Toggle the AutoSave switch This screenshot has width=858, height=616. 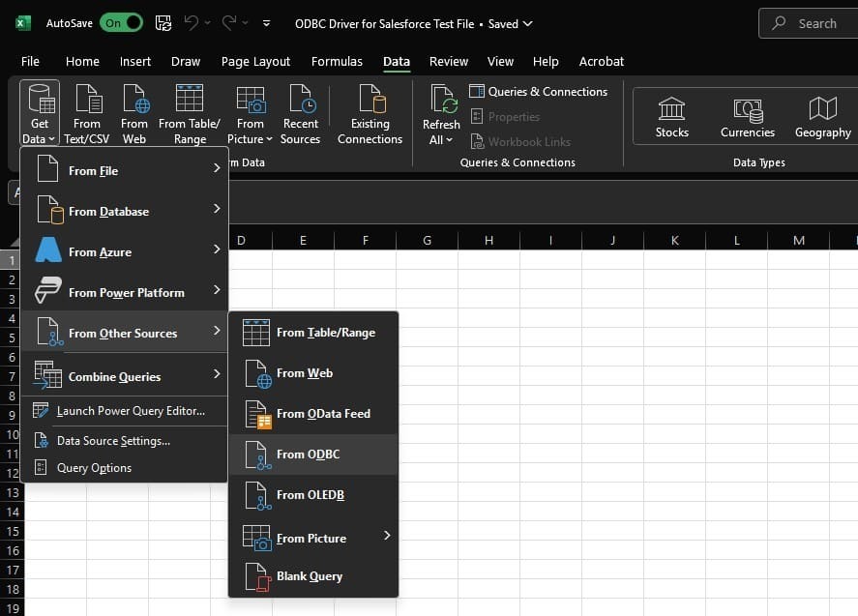(121, 23)
